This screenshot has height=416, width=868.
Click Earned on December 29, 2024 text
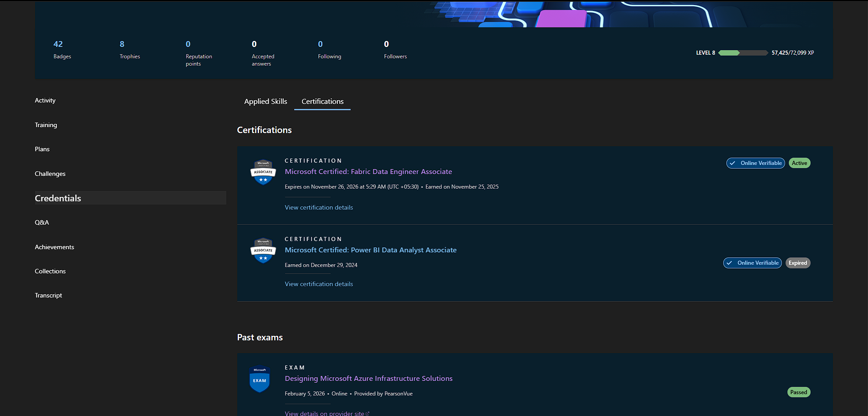pyautogui.click(x=321, y=265)
